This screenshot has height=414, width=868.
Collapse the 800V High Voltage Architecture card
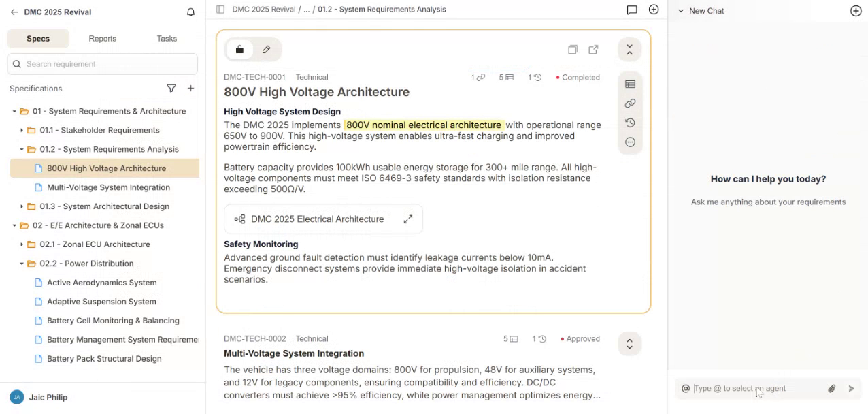click(x=629, y=50)
